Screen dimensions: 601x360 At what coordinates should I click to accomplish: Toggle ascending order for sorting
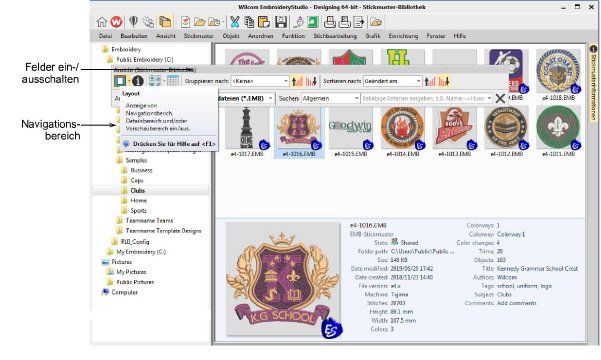click(x=430, y=81)
